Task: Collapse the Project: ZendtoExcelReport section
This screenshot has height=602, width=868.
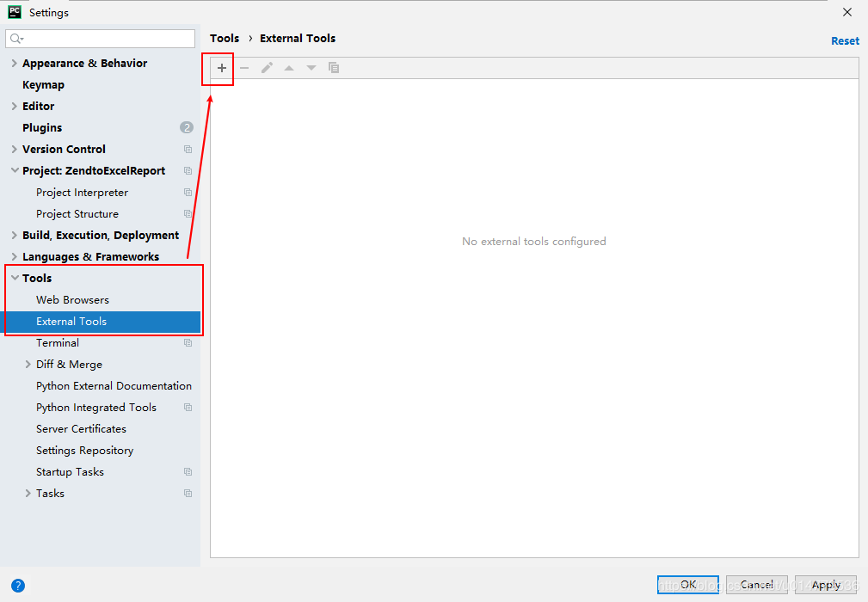Action: [x=15, y=171]
